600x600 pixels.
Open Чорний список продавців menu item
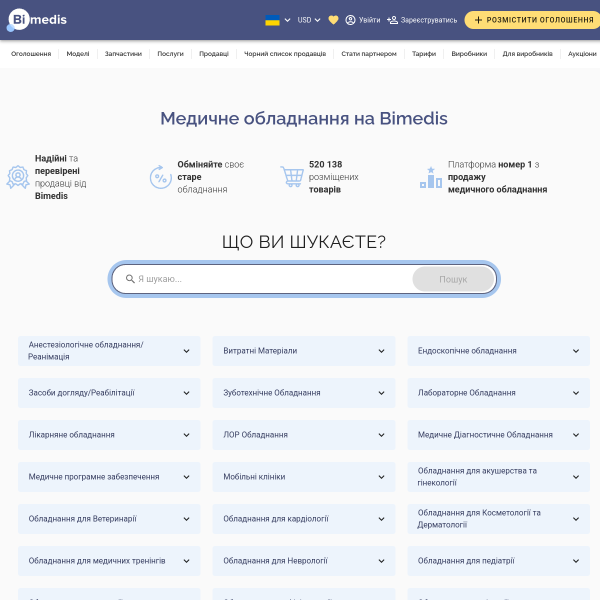coord(285,54)
